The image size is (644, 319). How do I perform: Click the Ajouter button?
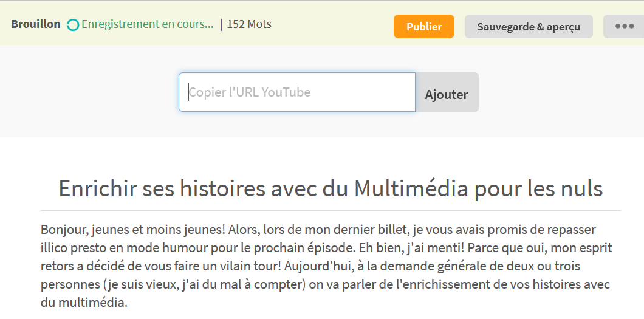[x=447, y=92]
